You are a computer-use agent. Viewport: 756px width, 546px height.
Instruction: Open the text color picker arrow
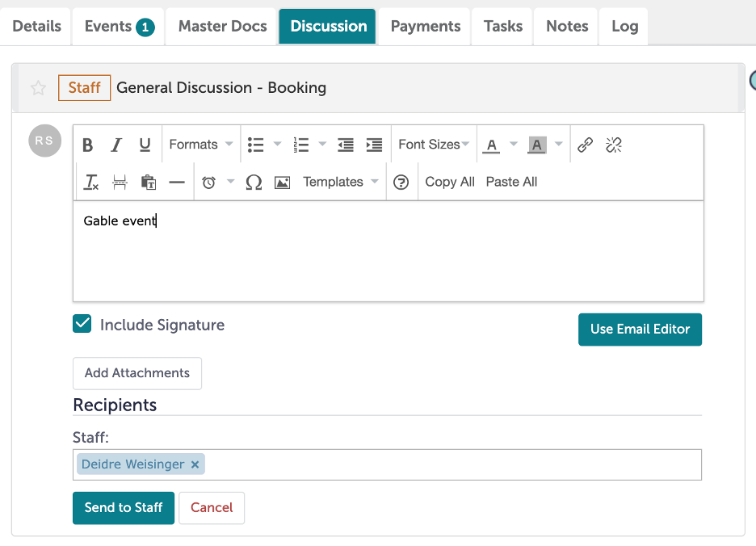(x=513, y=145)
